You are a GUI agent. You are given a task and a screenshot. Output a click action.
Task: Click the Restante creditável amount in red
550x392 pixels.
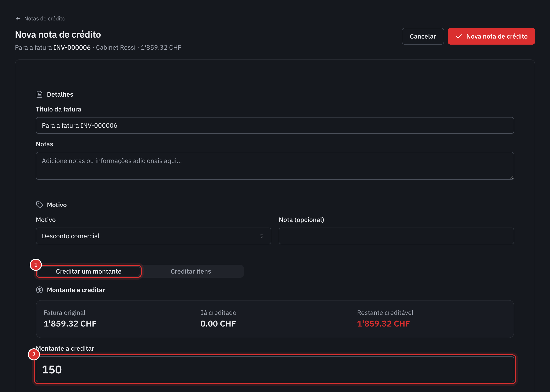(x=383, y=324)
